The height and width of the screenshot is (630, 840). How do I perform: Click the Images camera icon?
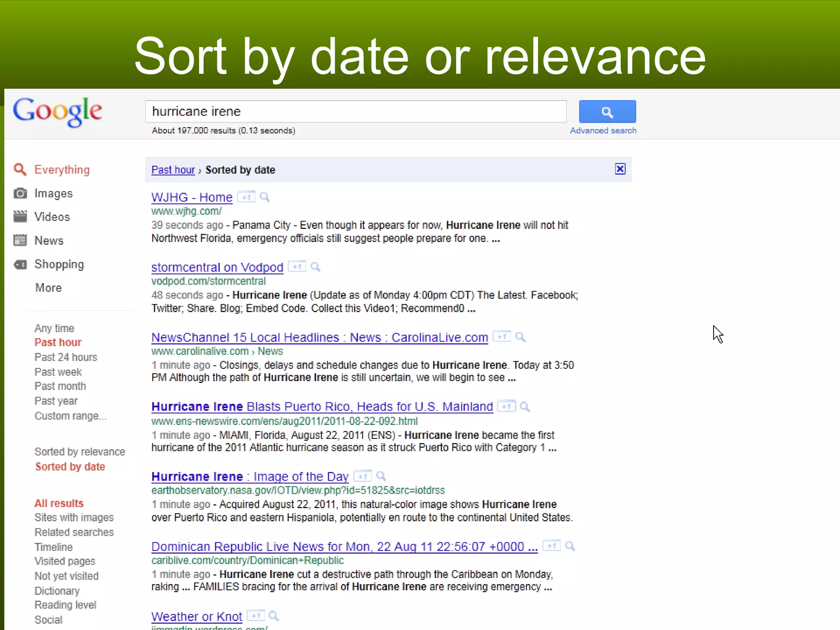[x=20, y=193]
